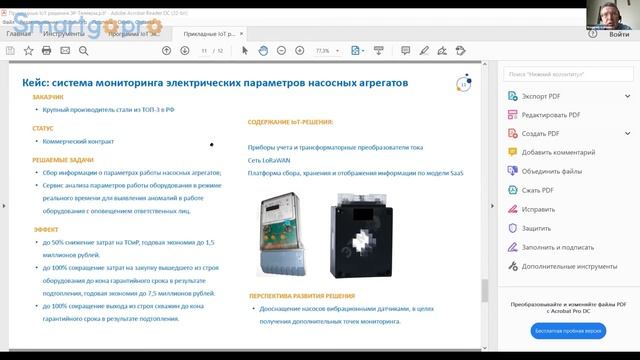Screen dimensions: 640x360
Task: Expand the Экспорт PDF chevron
Action: 627,96
